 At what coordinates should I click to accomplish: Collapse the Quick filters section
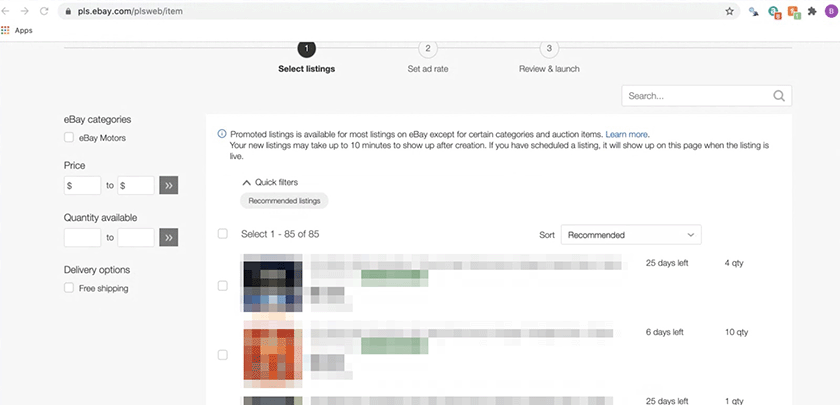coord(270,182)
